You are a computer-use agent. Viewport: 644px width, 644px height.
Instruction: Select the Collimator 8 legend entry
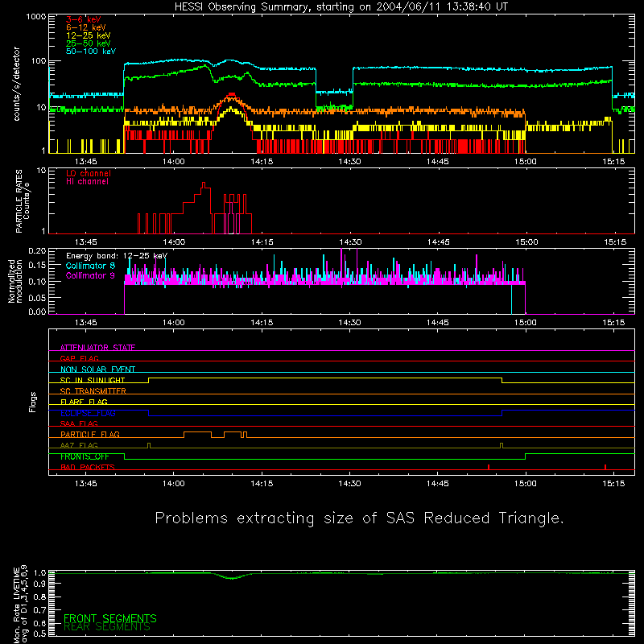tap(90, 266)
